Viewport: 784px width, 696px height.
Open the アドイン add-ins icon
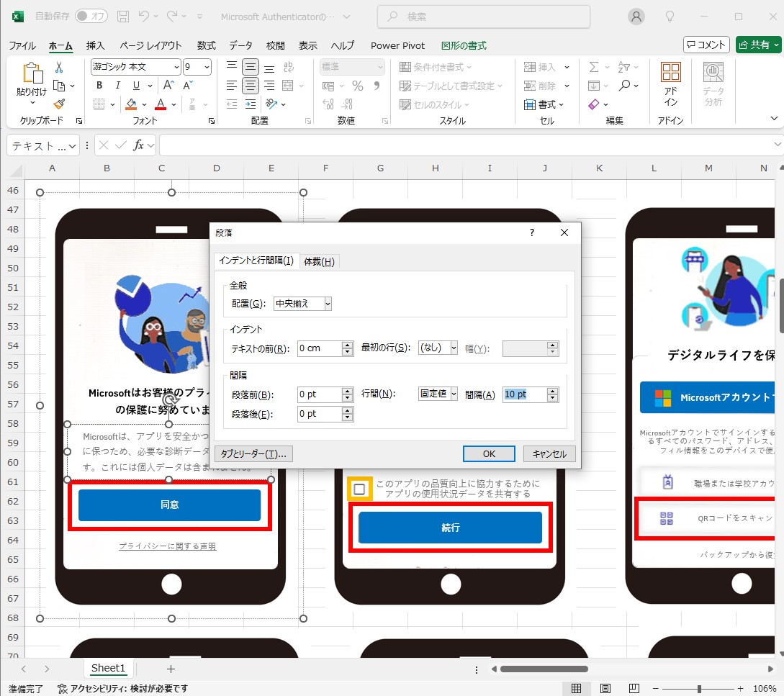(670, 83)
